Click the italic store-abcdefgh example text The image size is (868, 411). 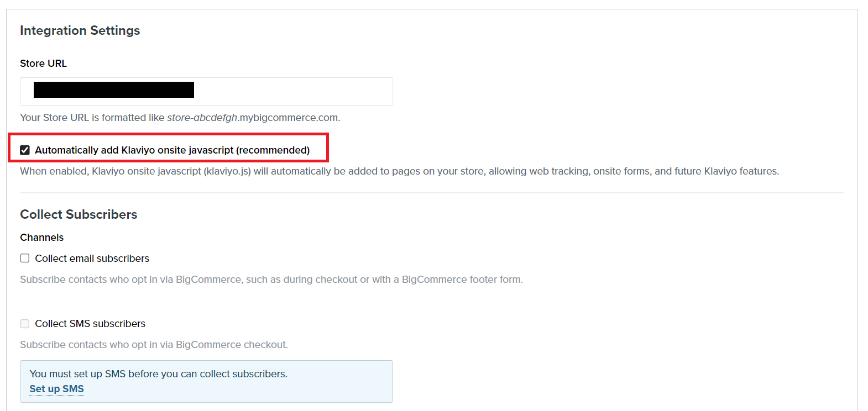click(x=202, y=118)
